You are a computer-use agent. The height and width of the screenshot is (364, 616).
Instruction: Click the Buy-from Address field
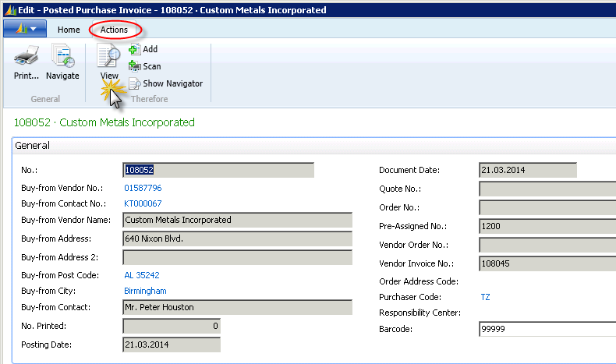237,239
